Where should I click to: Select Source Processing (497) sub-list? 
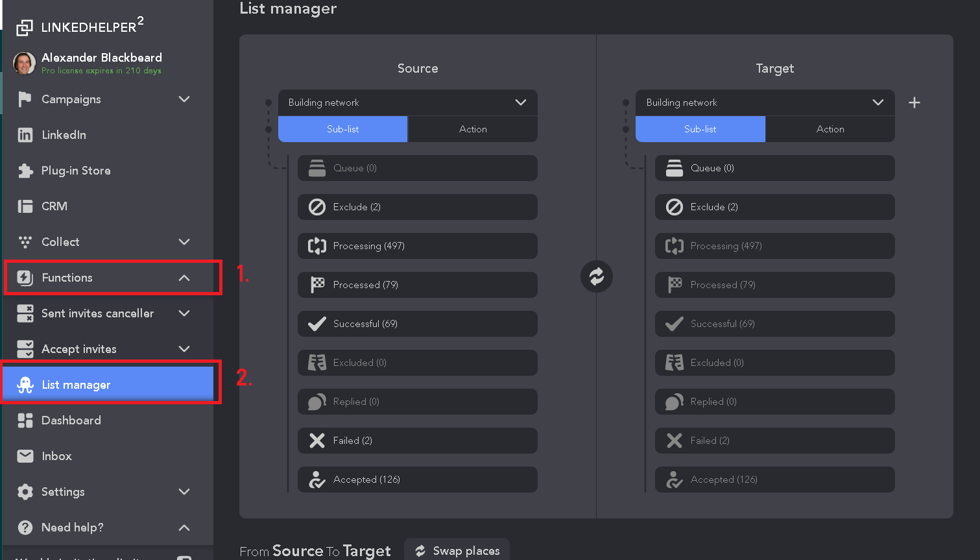(x=418, y=246)
